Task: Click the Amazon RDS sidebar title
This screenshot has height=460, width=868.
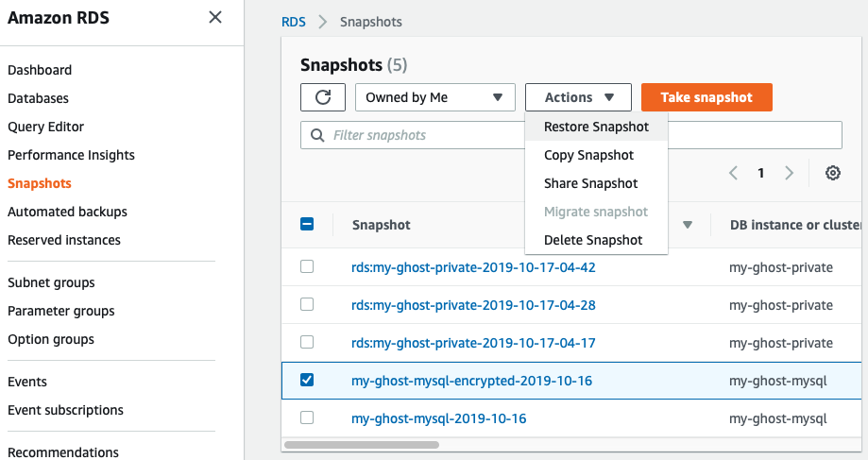Action: (x=59, y=18)
